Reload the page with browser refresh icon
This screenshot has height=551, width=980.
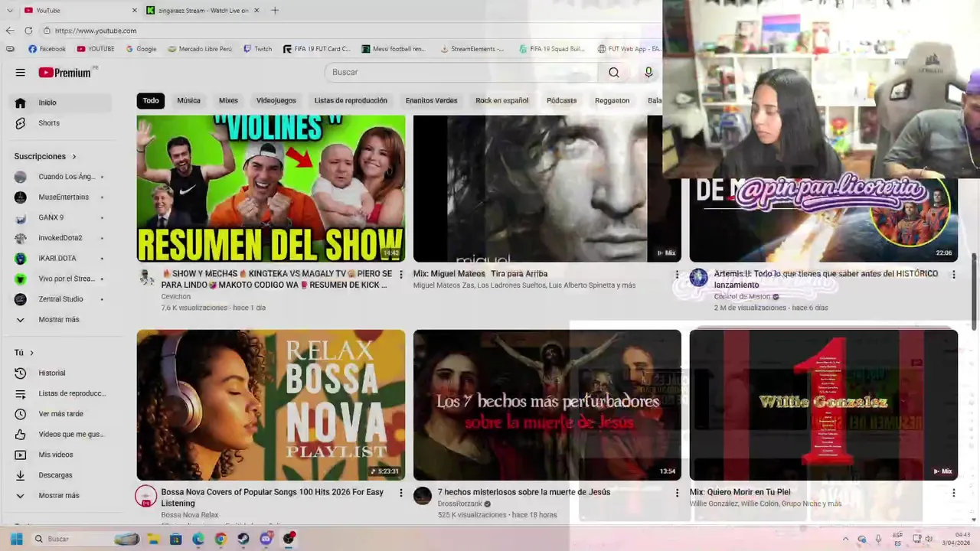tap(28, 31)
